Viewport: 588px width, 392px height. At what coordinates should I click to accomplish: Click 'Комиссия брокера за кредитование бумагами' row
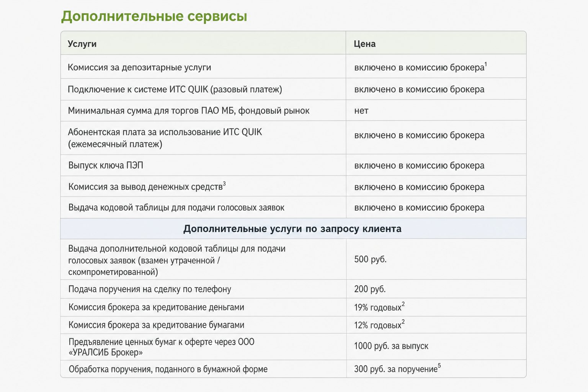click(x=293, y=325)
